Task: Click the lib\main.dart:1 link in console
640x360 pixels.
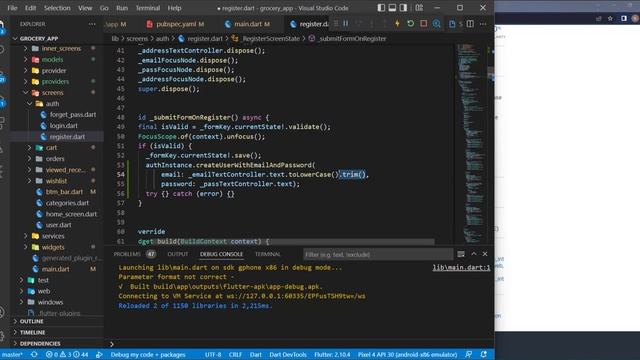Action: [461, 268]
